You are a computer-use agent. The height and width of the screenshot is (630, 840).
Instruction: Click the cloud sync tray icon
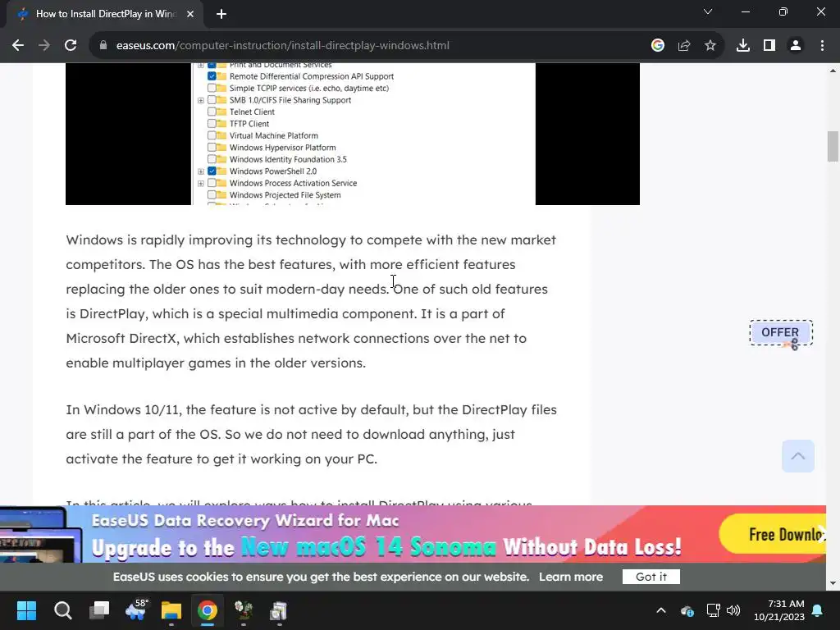[687, 610]
